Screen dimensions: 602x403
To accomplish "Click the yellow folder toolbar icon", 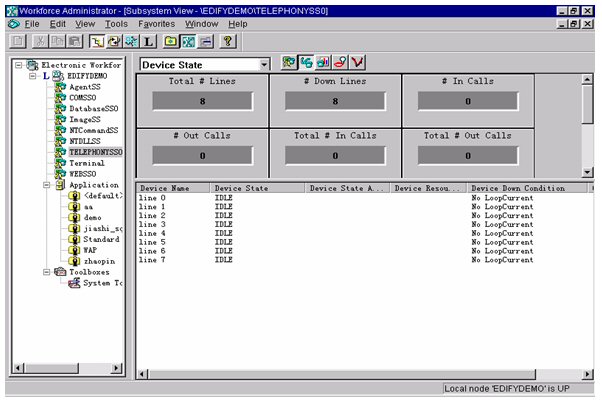I will pyautogui.click(x=171, y=41).
